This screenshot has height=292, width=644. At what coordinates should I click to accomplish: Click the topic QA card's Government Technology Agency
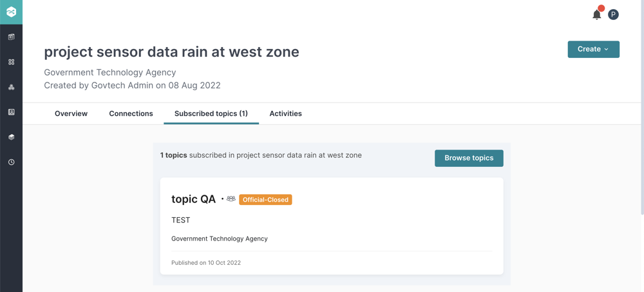(220, 238)
